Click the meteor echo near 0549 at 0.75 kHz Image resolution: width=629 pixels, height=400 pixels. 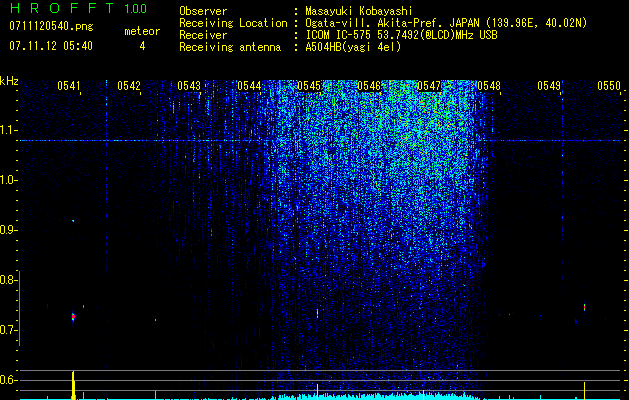click(584, 307)
